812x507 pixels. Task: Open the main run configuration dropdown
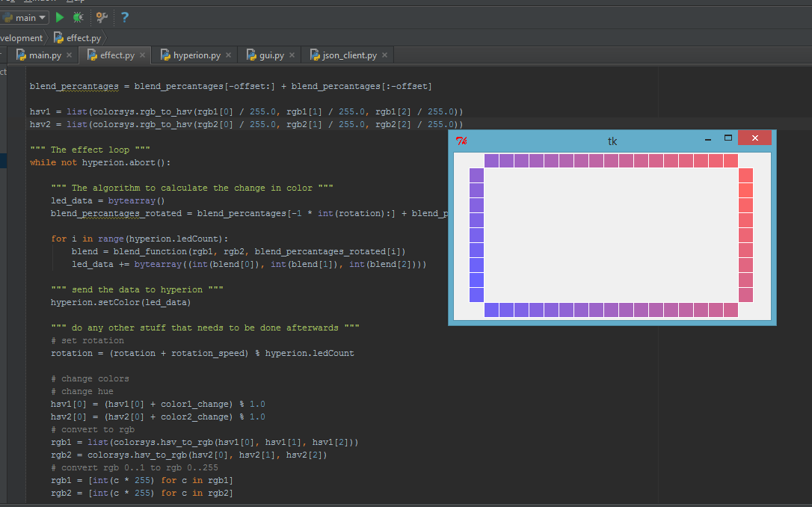pyautogui.click(x=25, y=18)
